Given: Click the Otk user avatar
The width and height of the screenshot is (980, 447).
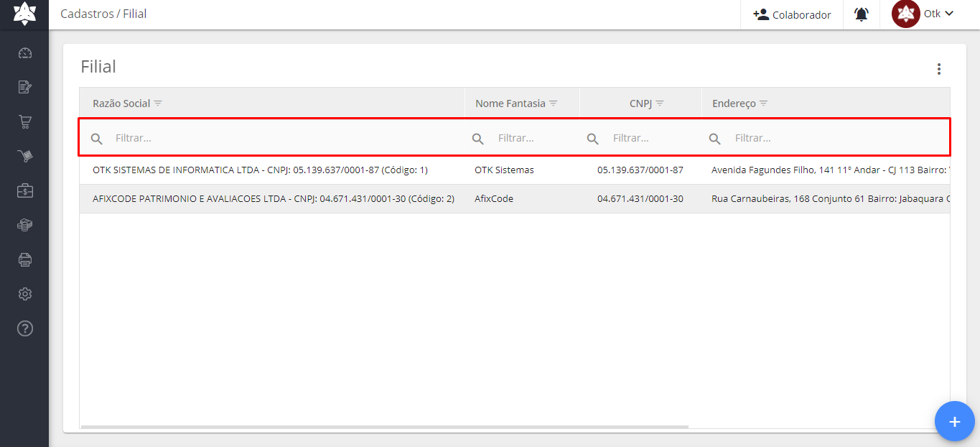Looking at the screenshot, I should point(905,14).
